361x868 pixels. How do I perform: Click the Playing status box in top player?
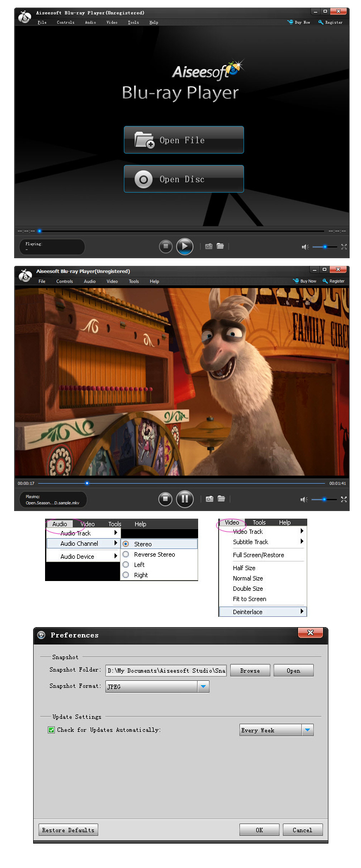tap(52, 247)
